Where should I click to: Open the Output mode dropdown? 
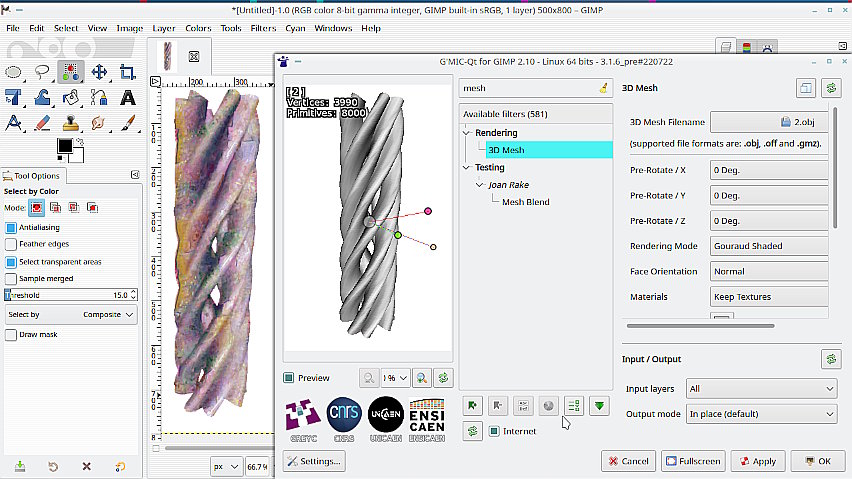pyautogui.click(x=761, y=413)
